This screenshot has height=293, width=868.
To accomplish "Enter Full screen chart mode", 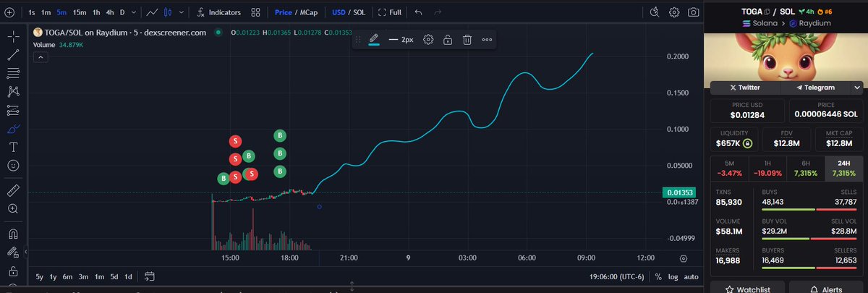I will (388, 12).
